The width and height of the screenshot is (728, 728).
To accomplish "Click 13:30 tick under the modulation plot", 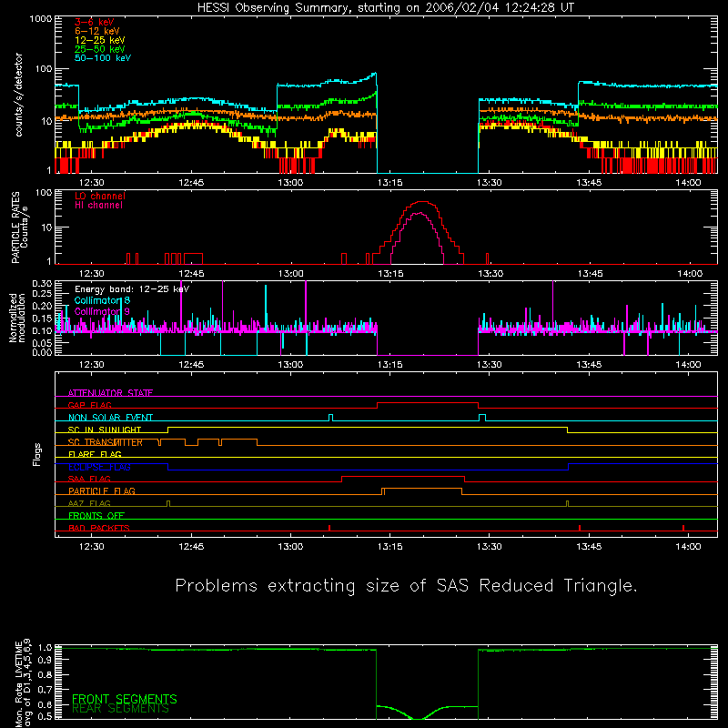I will (490, 365).
